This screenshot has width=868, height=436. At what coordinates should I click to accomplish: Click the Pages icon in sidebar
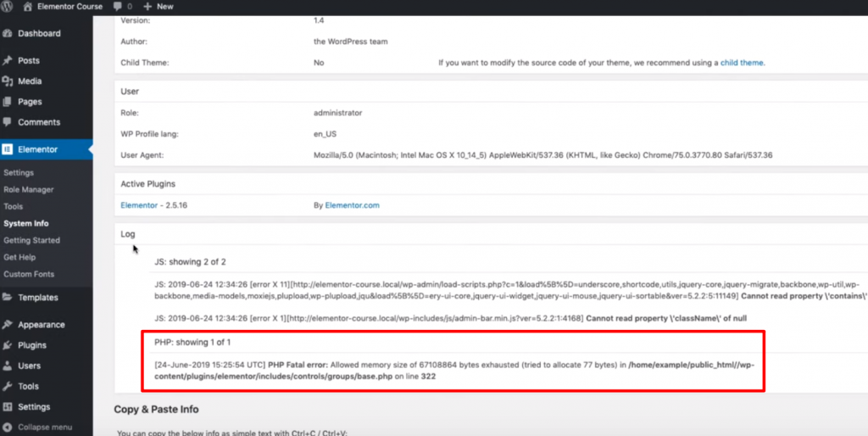8,102
